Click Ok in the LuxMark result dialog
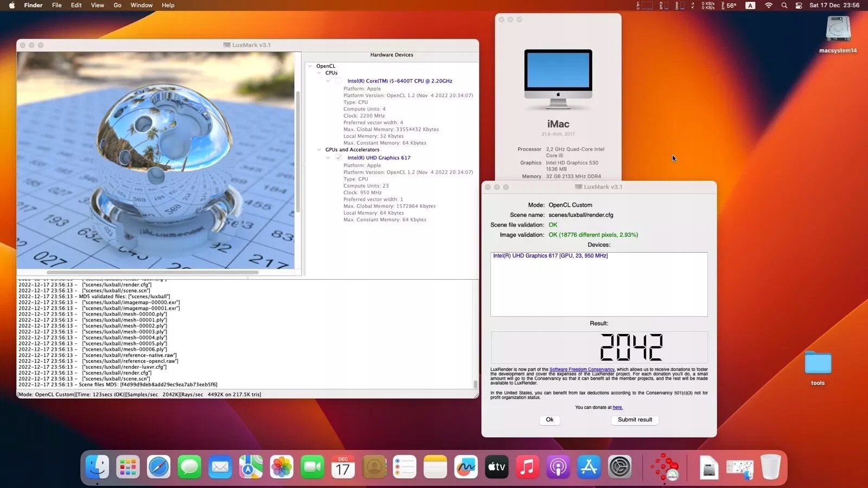Screen dimensions: 868x488 [550, 420]
